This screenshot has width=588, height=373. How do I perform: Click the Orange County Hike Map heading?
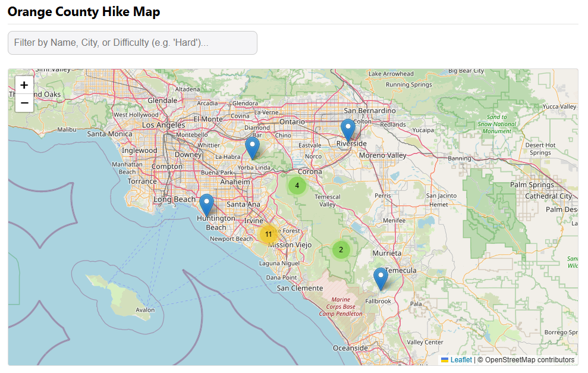click(84, 12)
